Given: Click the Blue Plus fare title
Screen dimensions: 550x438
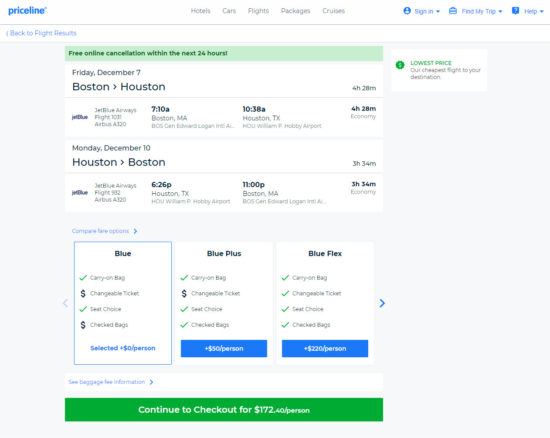Looking at the screenshot, I should point(224,254).
